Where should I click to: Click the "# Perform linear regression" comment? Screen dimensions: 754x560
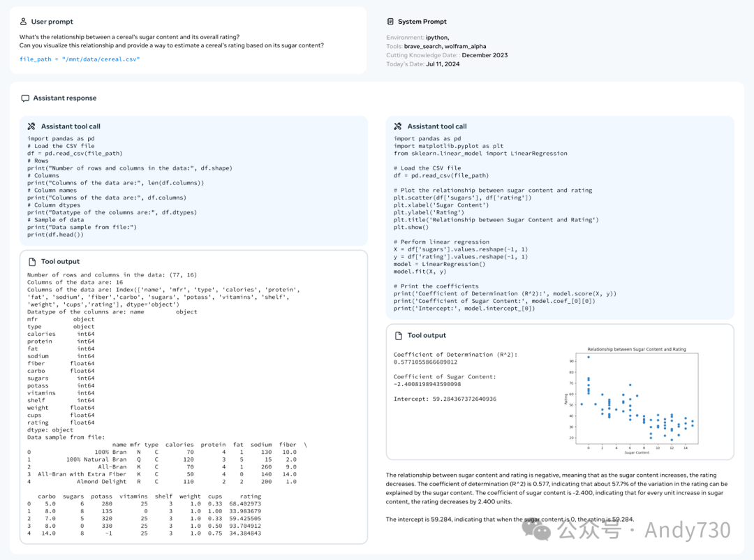coord(441,242)
